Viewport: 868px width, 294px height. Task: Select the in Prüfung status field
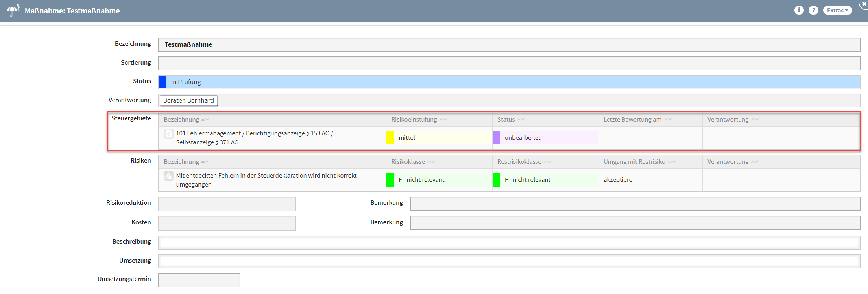(512, 82)
